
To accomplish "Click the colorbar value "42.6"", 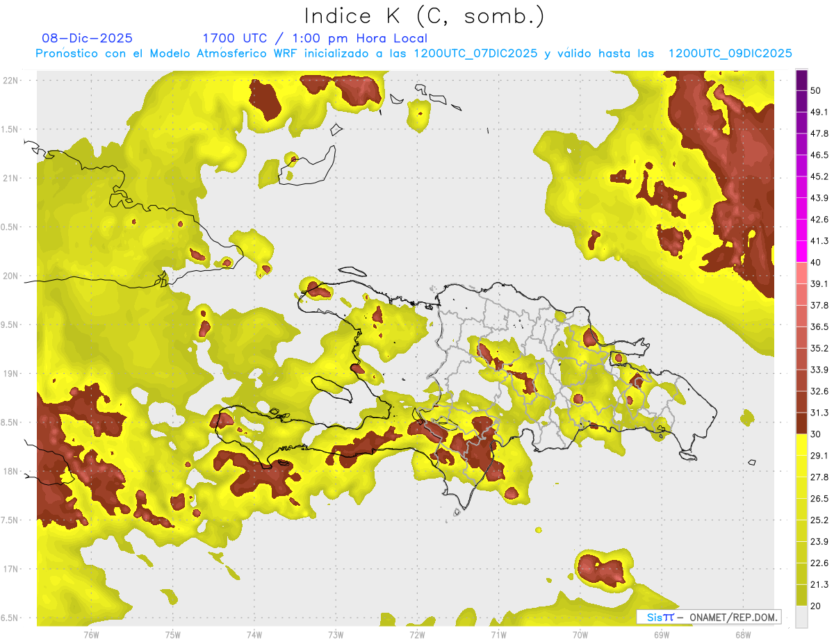I will (x=819, y=220).
